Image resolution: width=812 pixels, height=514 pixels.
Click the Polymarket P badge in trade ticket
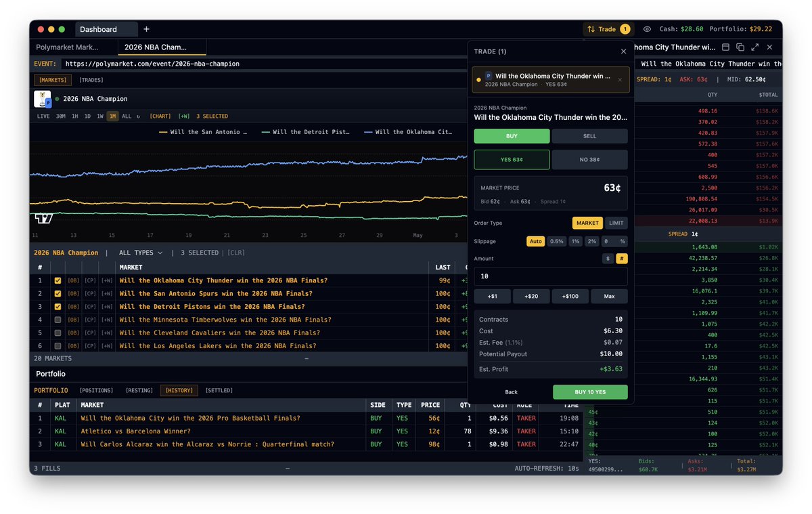[489, 77]
